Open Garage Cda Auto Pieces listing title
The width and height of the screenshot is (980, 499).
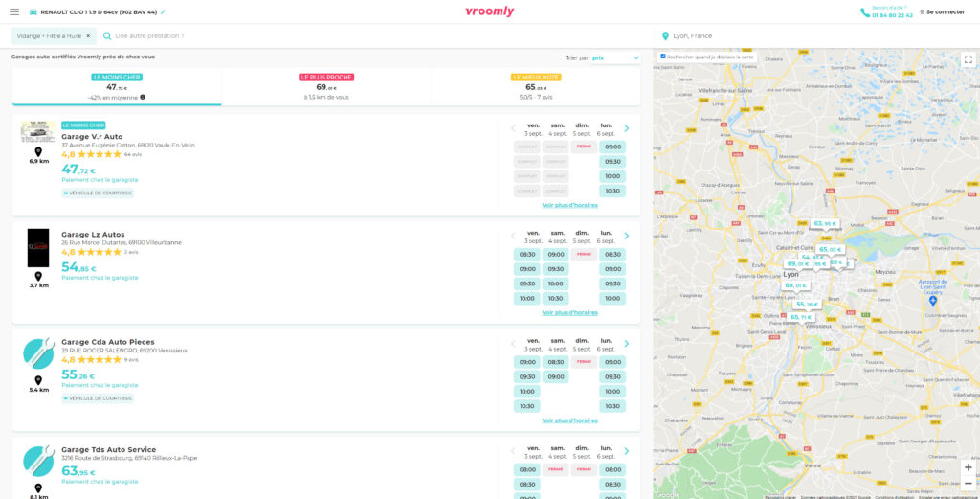(107, 342)
